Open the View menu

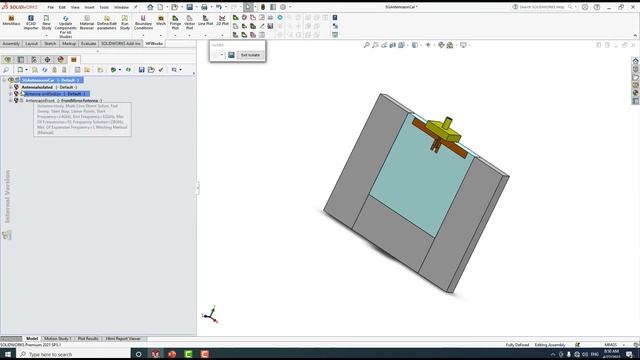(x=75, y=7)
